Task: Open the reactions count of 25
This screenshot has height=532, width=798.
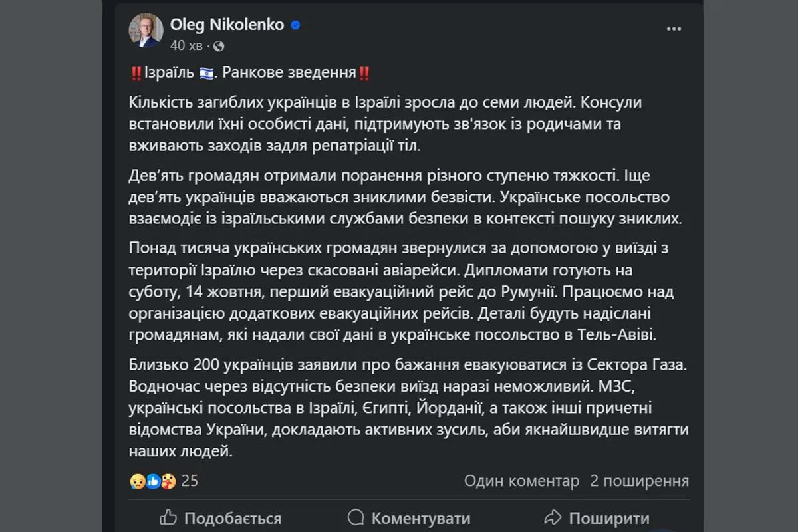Action: 190,481
